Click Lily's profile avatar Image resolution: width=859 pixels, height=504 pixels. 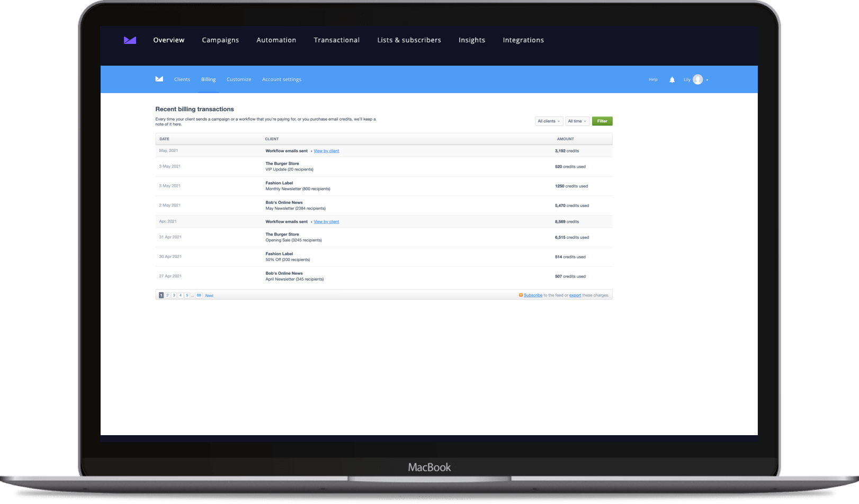[697, 79]
